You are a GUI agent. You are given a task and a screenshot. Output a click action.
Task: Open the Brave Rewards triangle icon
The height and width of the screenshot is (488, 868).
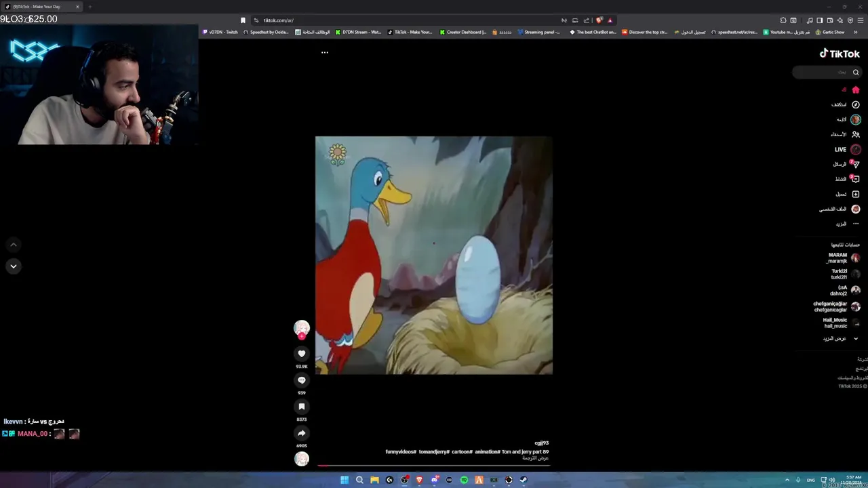point(610,20)
